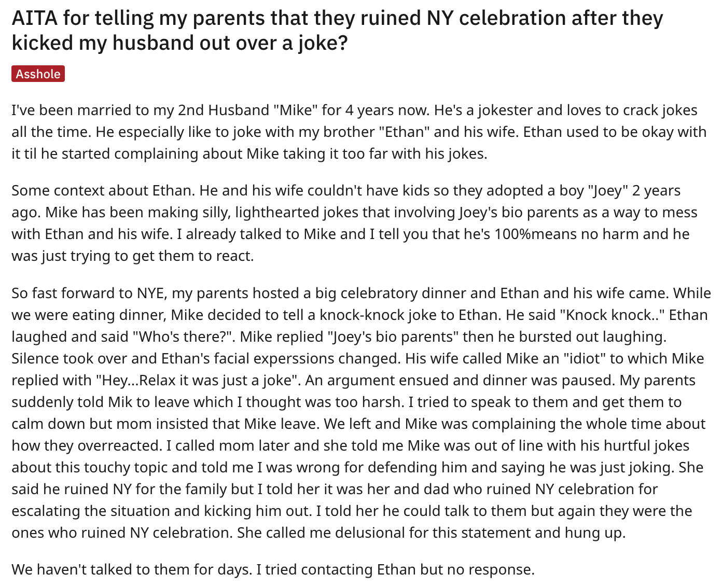The width and height of the screenshot is (722, 588).
Task: Click the paragraph starting "So fast forward to NYE"
Action: pyautogui.click(x=361, y=413)
